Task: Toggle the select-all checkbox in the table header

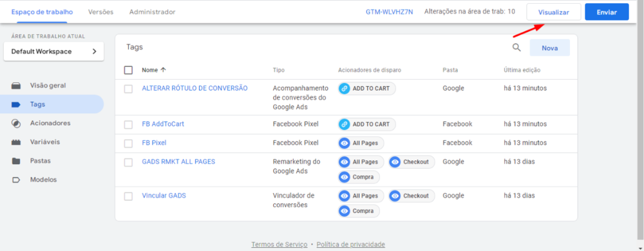Action: (129, 70)
